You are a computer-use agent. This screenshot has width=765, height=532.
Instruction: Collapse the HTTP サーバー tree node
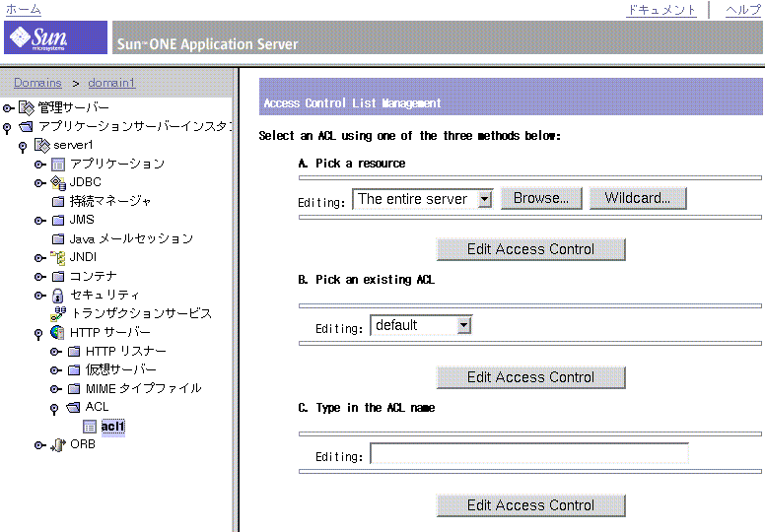point(38,335)
